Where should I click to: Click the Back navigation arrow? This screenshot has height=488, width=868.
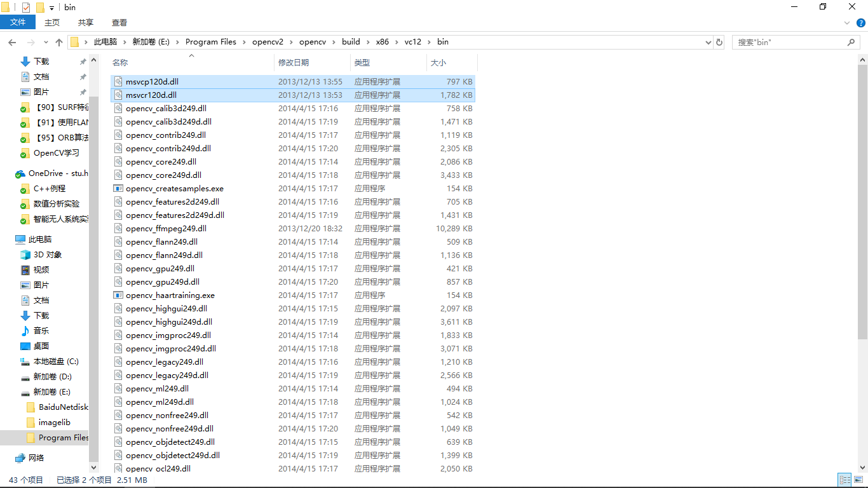click(x=12, y=41)
